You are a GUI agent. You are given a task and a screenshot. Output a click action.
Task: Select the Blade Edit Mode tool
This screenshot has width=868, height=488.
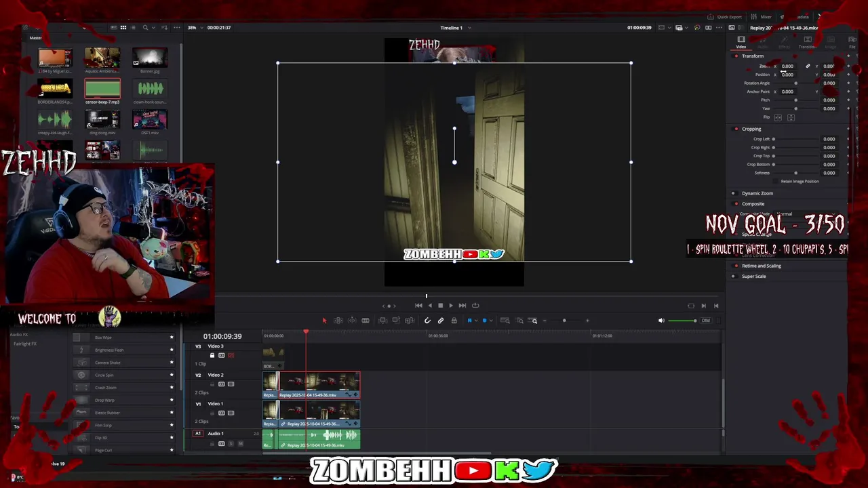(x=366, y=321)
